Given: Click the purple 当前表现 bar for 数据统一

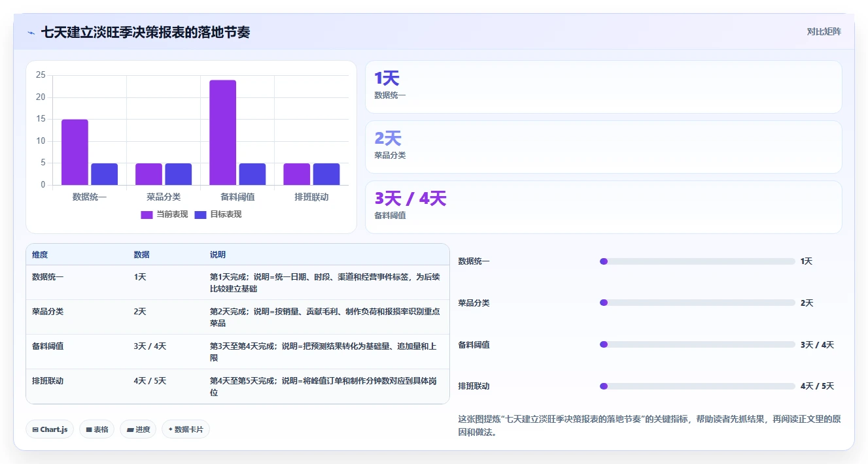Looking at the screenshot, I should click(75, 152).
